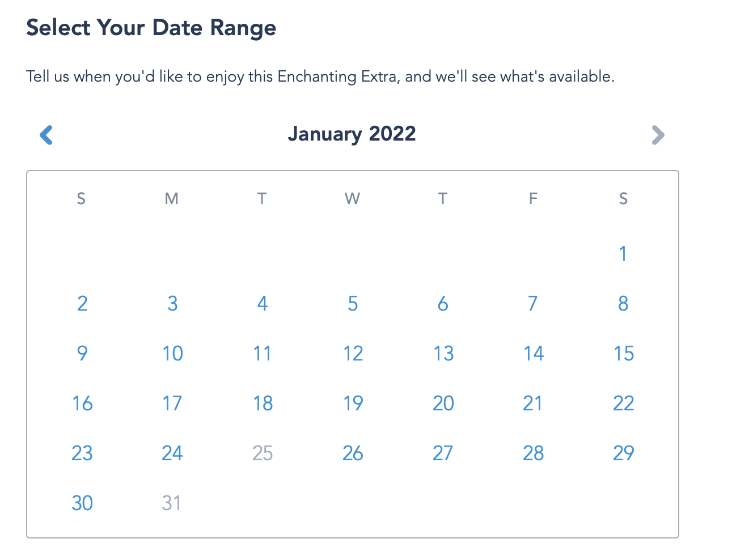Select date 8 in the calendar

point(623,303)
